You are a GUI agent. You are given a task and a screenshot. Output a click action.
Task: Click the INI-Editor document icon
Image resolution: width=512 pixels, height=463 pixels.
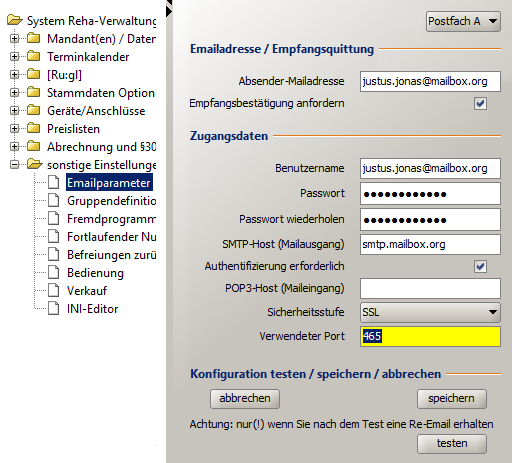[54, 308]
